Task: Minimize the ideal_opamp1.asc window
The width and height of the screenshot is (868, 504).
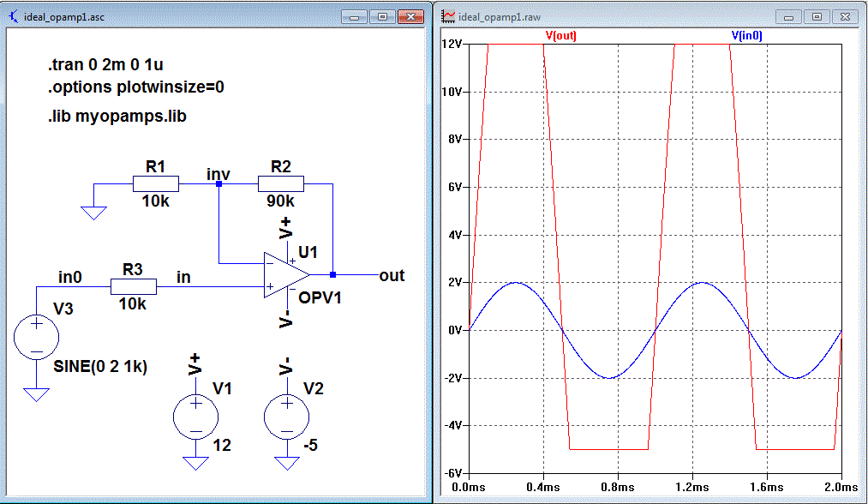Action: [354, 17]
